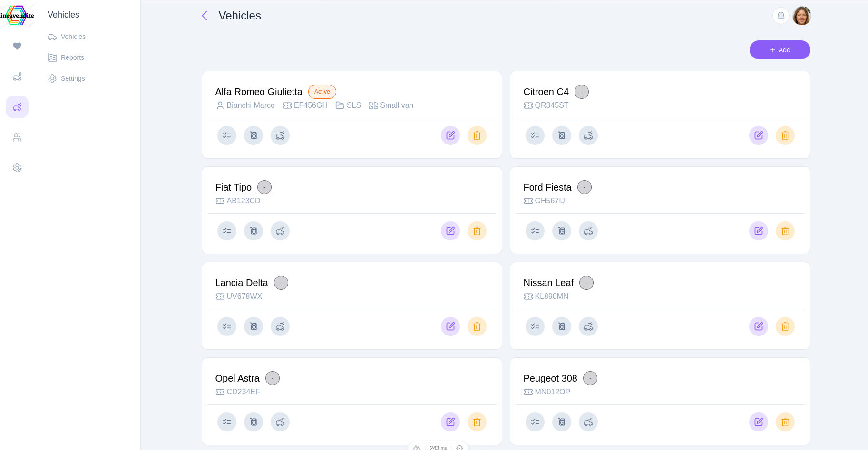This screenshot has height=450, width=868.
Task: Select the Alfa Romeo Giulietta title
Action: pos(259,92)
